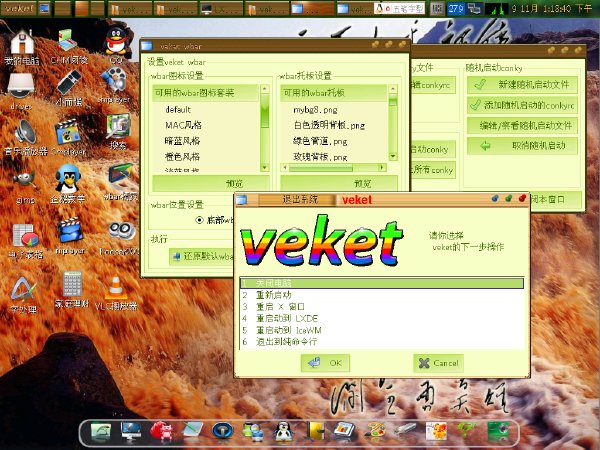Click left arrow of tray list horizontal scrollbar
Screen dimensions: 600x450
click(x=284, y=168)
